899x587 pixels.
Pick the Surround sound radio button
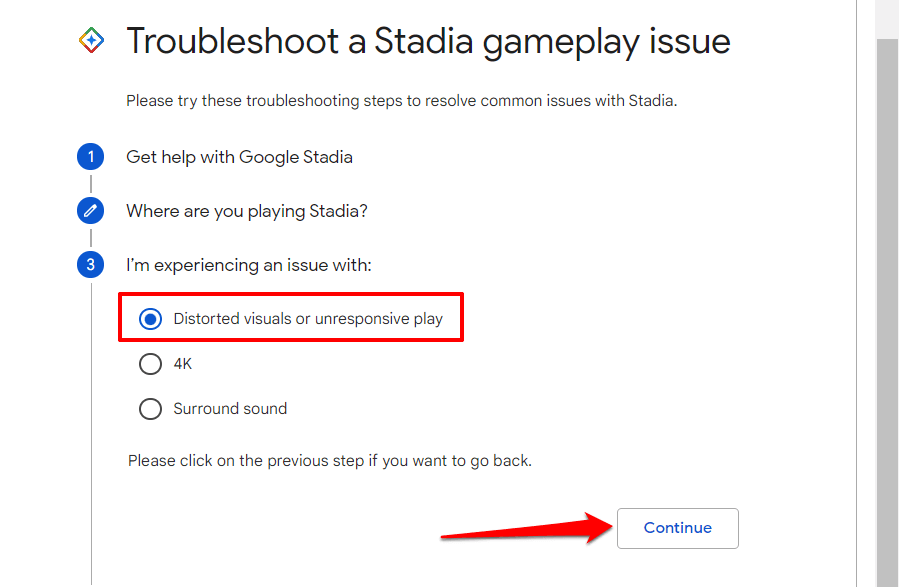tap(150, 408)
